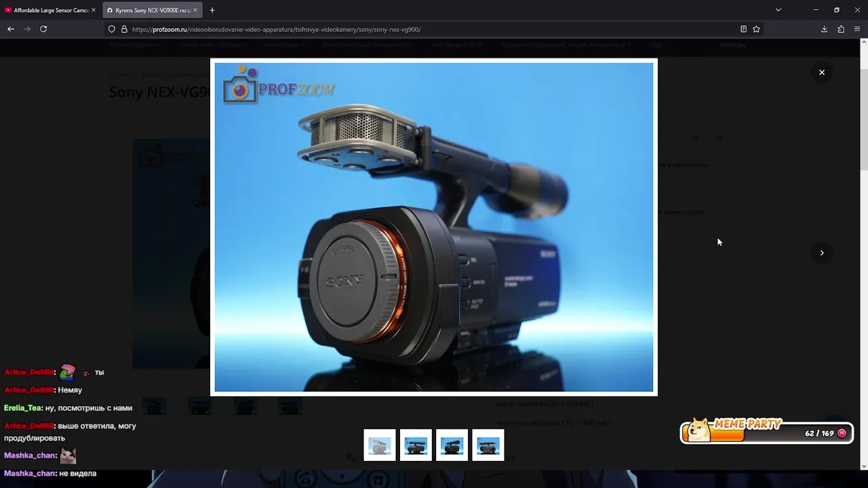Open tracking protection shield icon
The height and width of the screenshot is (488, 868).
pyautogui.click(x=112, y=29)
